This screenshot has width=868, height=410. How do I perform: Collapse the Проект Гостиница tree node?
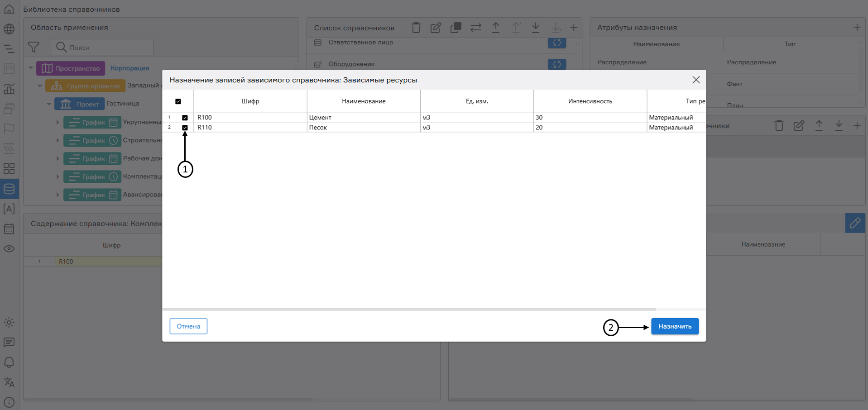click(x=49, y=104)
